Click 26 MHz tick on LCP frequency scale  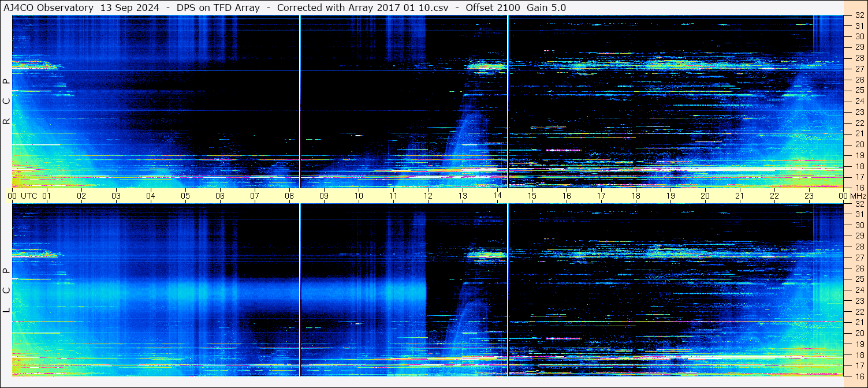click(859, 268)
